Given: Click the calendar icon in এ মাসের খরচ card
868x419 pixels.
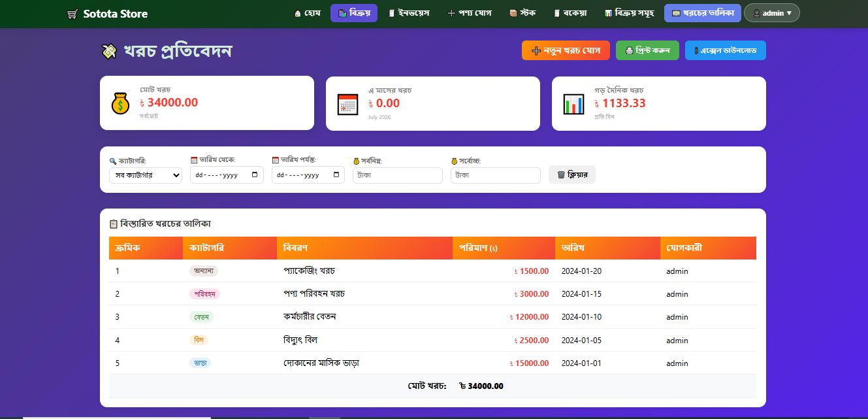Looking at the screenshot, I should click(x=347, y=104).
